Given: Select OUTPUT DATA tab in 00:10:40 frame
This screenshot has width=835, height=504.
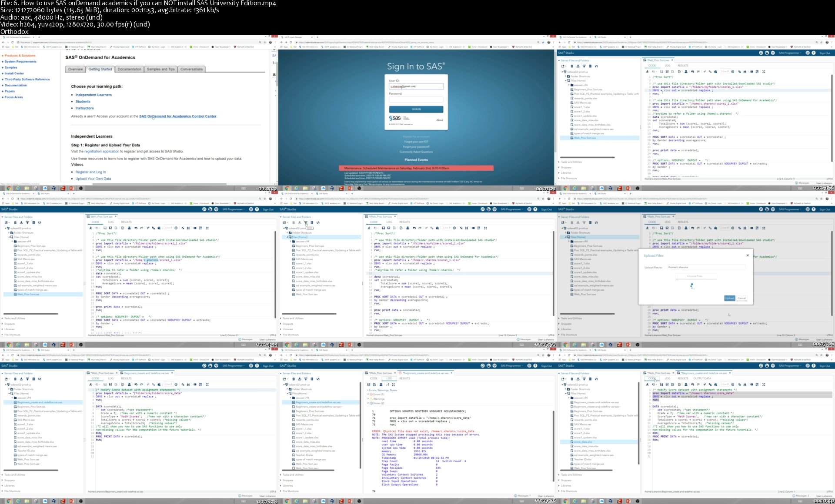Looking at the screenshot, I should [702, 378].
